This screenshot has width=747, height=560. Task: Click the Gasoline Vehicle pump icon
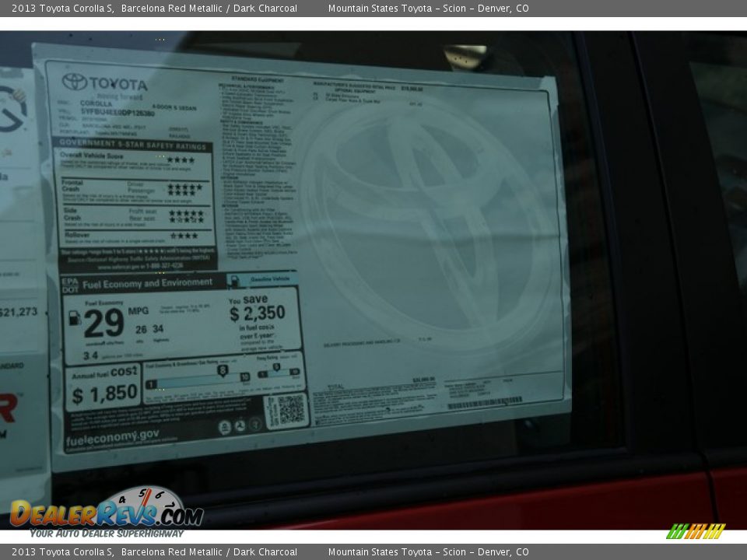click(234, 282)
